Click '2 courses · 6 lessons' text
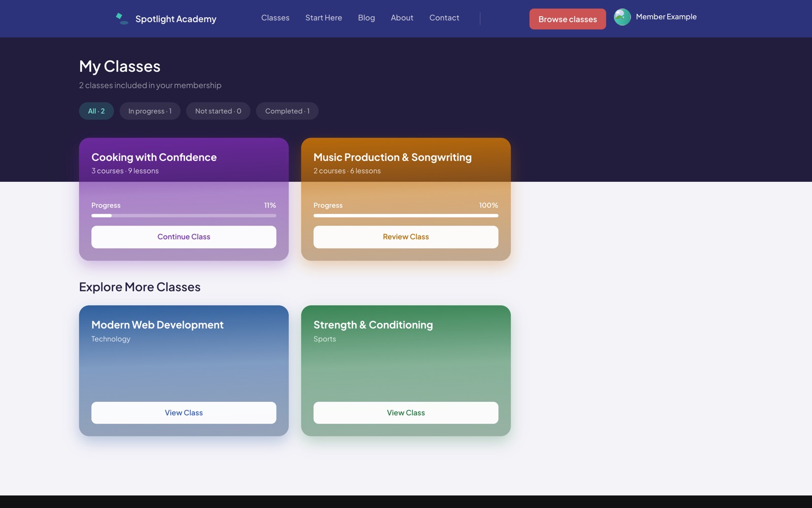 [x=347, y=171]
